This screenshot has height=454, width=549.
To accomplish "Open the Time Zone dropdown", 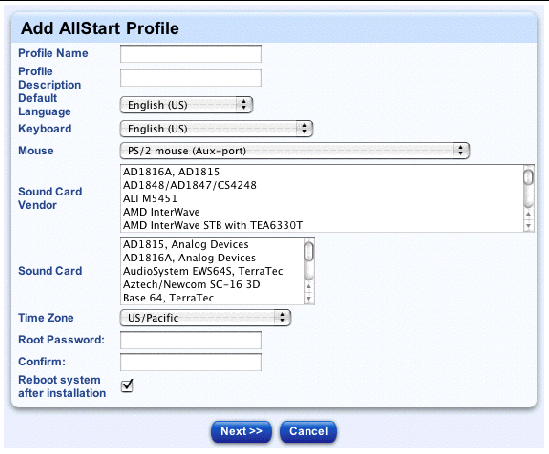I will point(205,317).
